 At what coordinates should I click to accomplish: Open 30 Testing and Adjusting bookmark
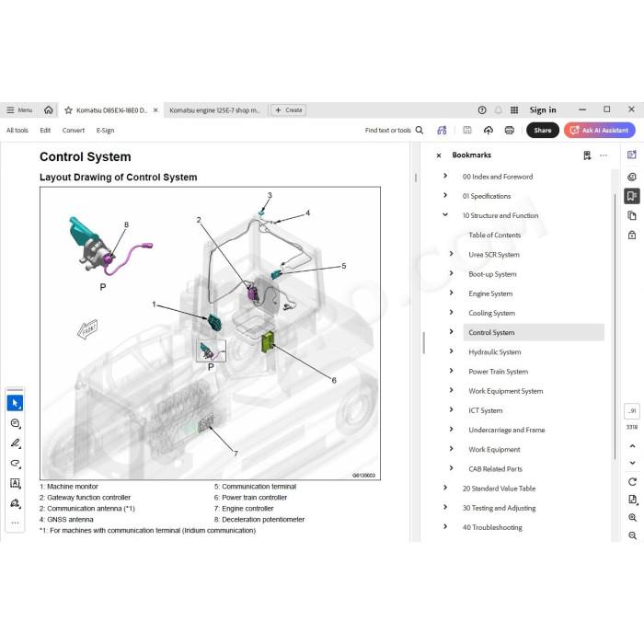click(499, 508)
